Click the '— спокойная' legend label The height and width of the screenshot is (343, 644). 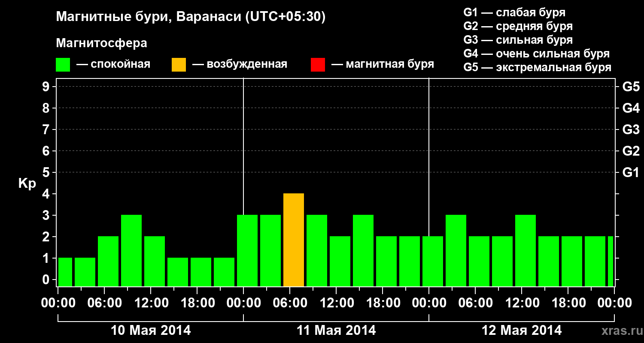point(113,64)
